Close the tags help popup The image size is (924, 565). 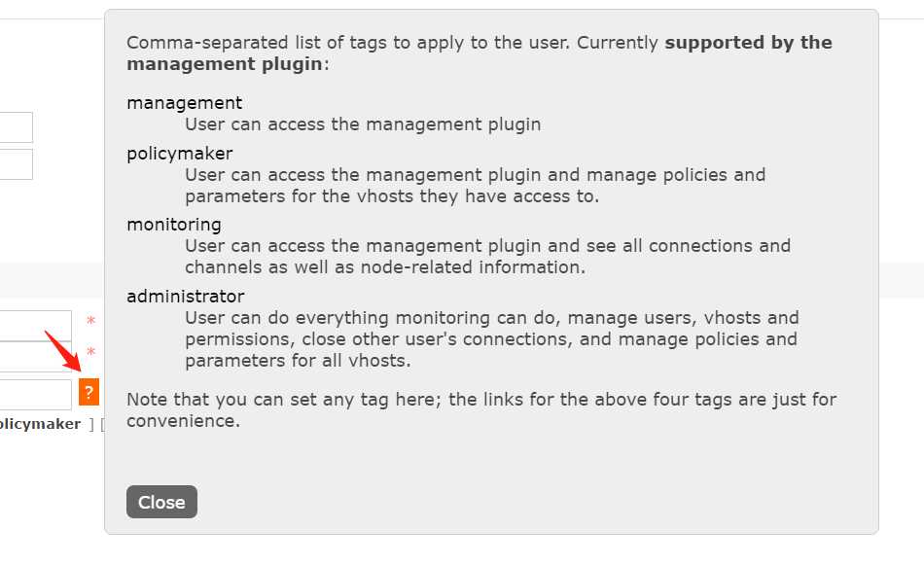coord(161,502)
